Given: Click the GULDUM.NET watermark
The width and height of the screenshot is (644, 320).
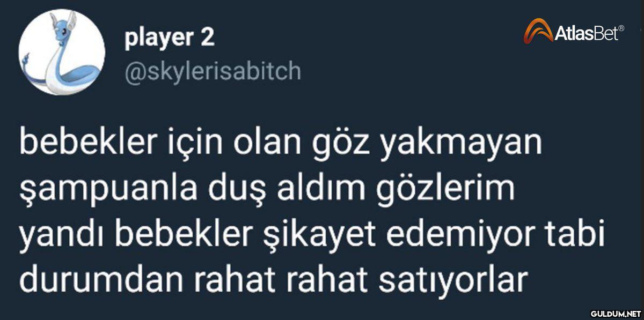Looking at the screenshot, I should point(616,313).
